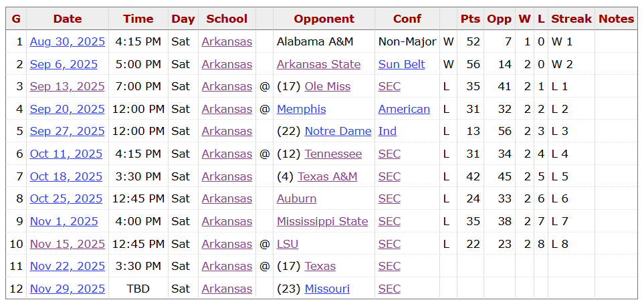Open Arkansas school link in game 1 row
Viewport: 644px width, 306px height.
pos(227,41)
